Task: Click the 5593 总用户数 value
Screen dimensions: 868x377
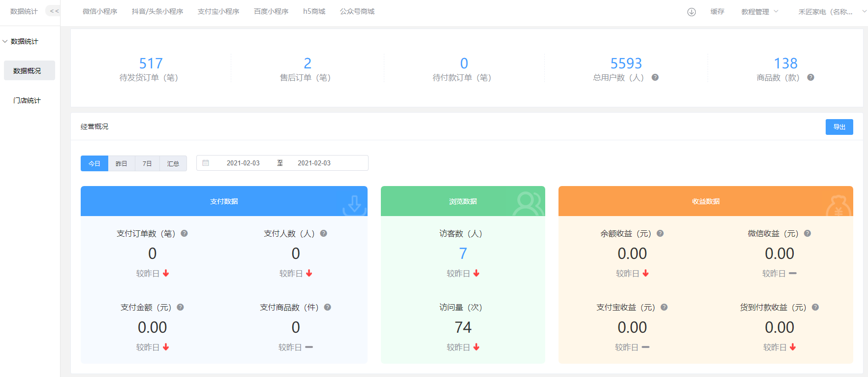Action: [626, 63]
